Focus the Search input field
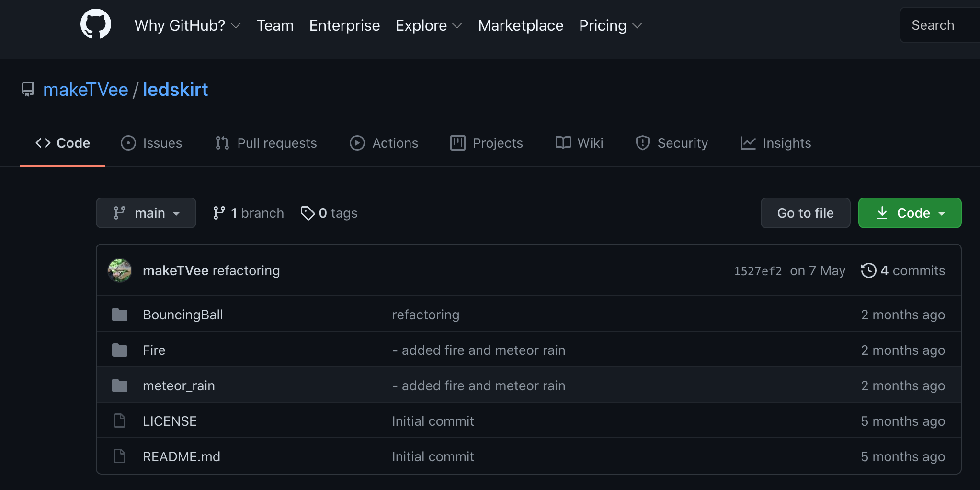This screenshot has width=980, height=490. click(940, 25)
